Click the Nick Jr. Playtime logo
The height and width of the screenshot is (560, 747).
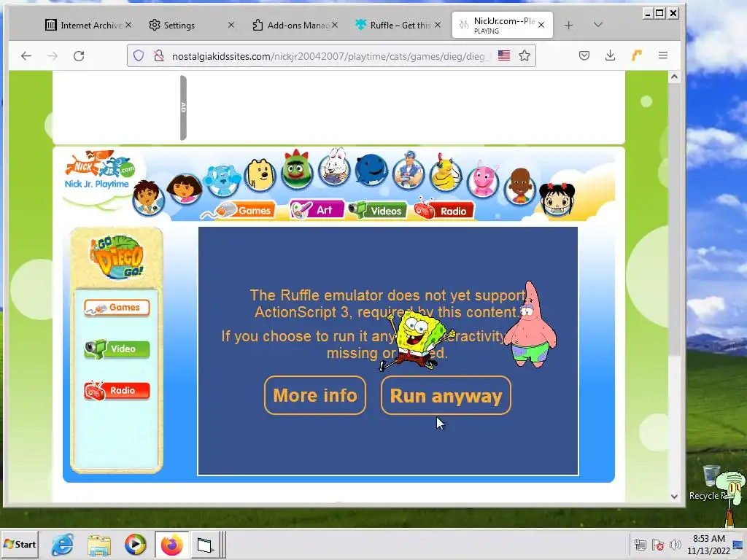pyautogui.click(x=99, y=170)
